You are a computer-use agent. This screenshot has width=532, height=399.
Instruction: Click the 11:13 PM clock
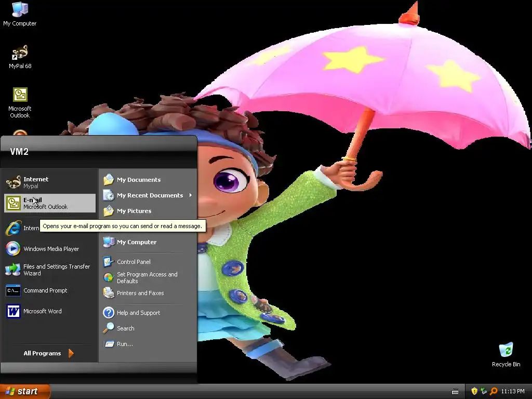[513, 391]
